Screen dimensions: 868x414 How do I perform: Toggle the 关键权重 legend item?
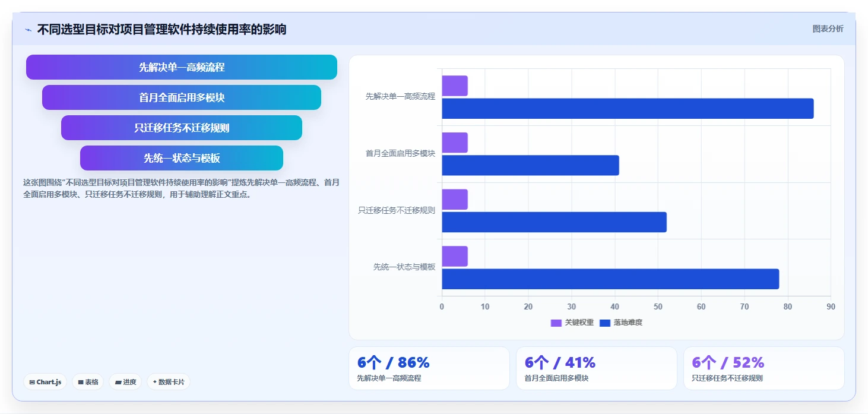tap(572, 323)
